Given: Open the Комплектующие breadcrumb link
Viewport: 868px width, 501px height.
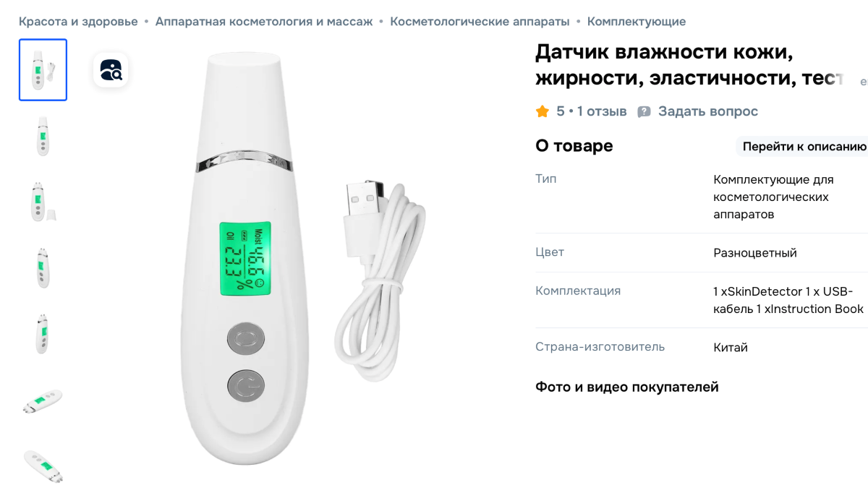Looking at the screenshot, I should (x=637, y=22).
